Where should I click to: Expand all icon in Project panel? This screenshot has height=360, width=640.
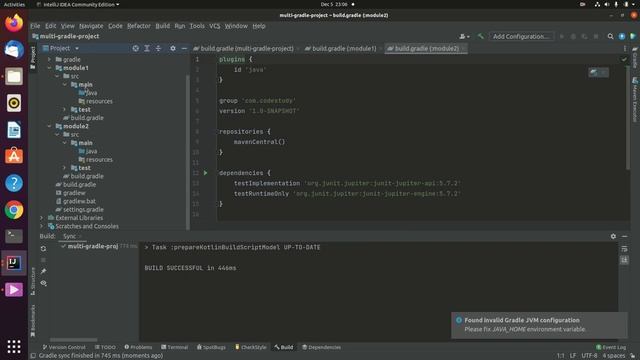(x=147, y=48)
